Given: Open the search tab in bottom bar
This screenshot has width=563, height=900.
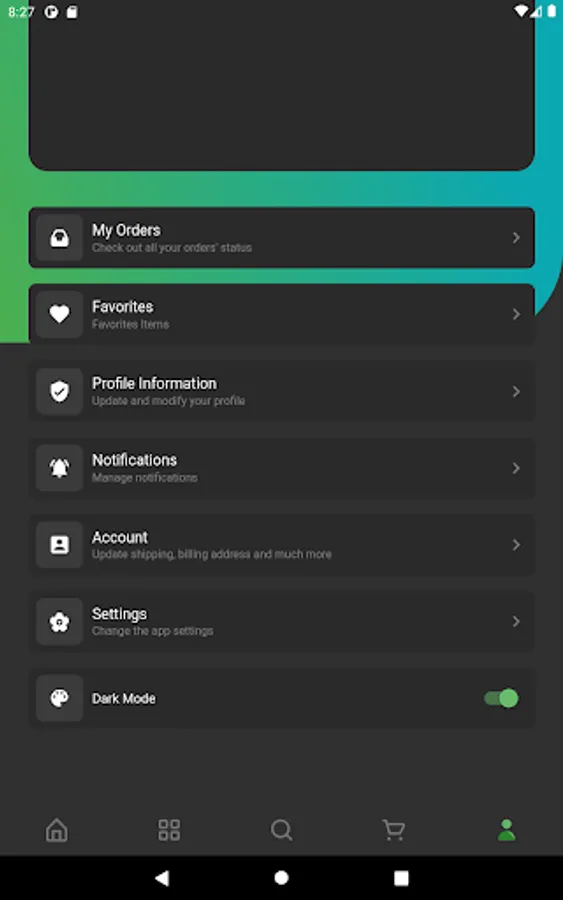Looking at the screenshot, I should point(281,830).
